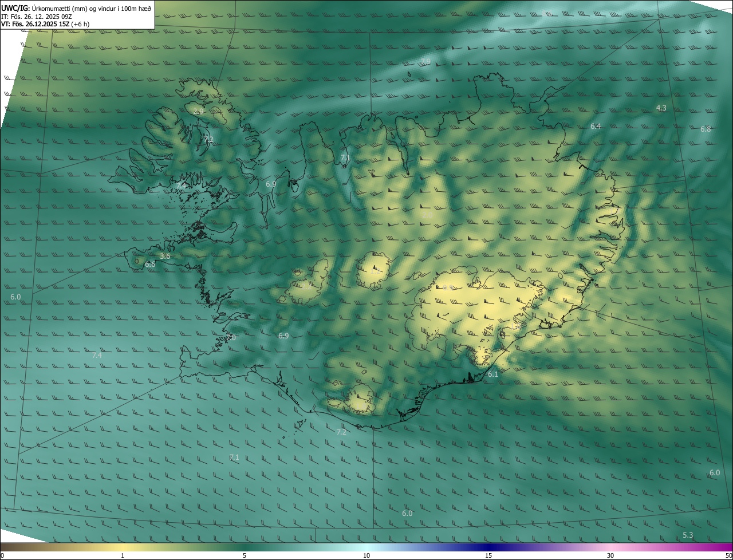
Task: Click the 6.4 value label on the map
Action: pyautogui.click(x=596, y=126)
